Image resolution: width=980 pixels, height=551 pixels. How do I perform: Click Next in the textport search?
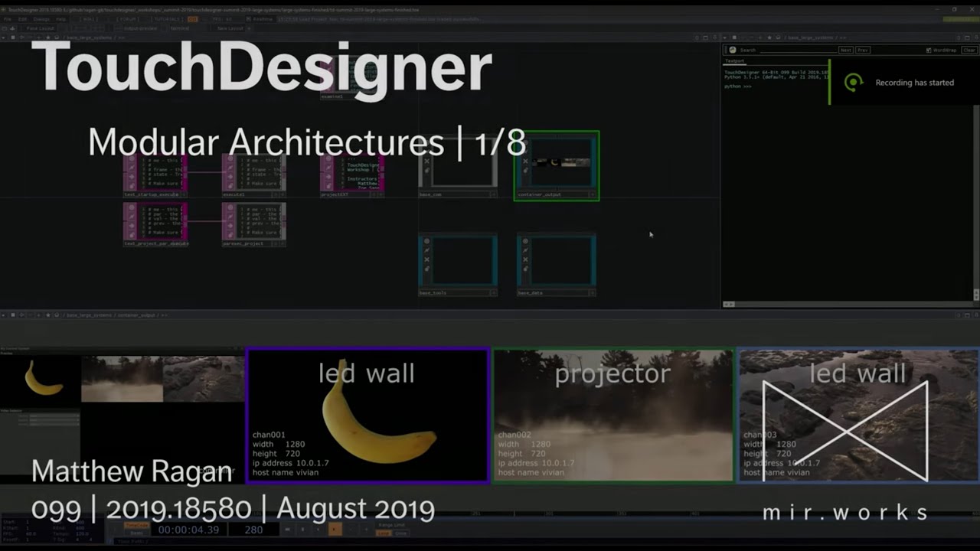click(846, 50)
